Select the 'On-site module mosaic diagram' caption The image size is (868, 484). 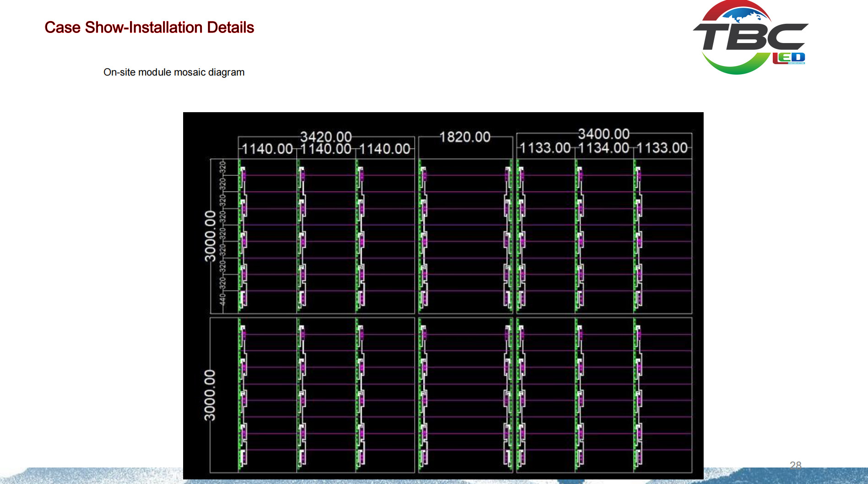tap(174, 72)
